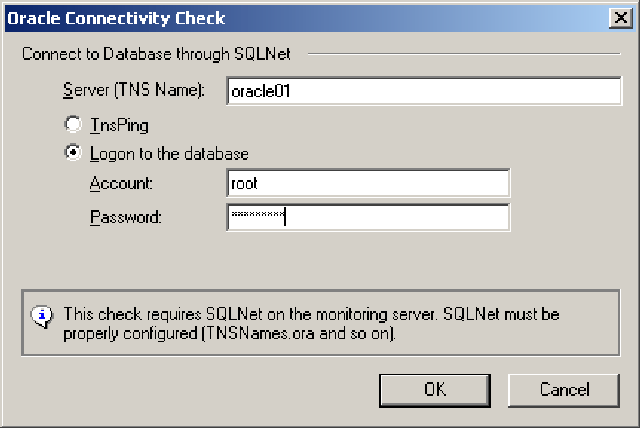Image resolution: width=640 pixels, height=428 pixels.
Task: Focus the Server (TNS Name) input field
Action: click(424, 91)
